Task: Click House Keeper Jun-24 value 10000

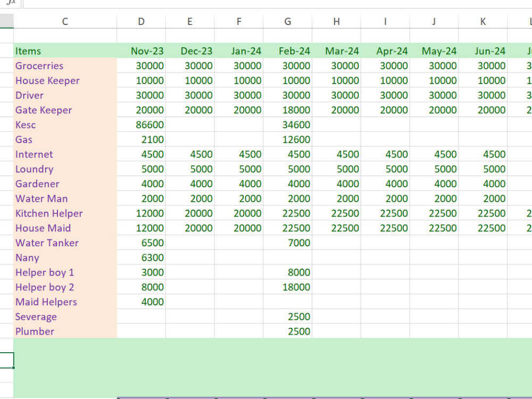Action: pyautogui.click(x=483, y=80)
